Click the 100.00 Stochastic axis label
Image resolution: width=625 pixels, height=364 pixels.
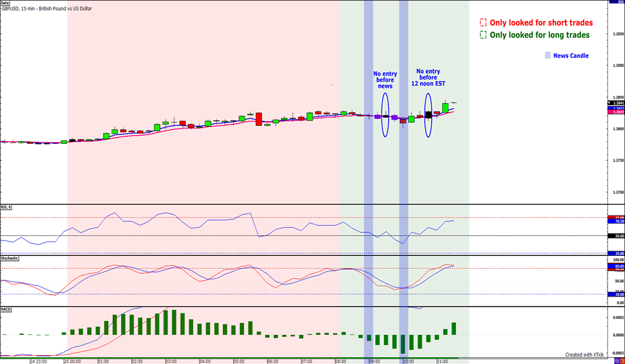619,259
